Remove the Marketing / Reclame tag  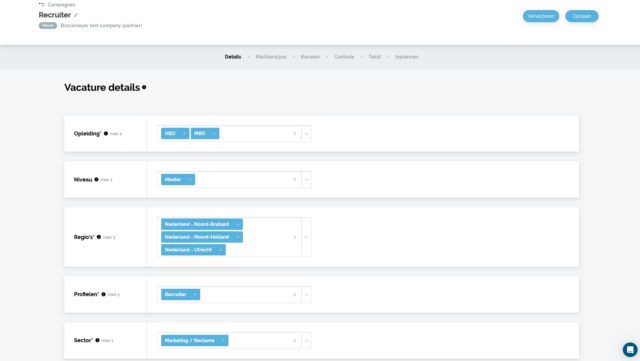point(223,341)
